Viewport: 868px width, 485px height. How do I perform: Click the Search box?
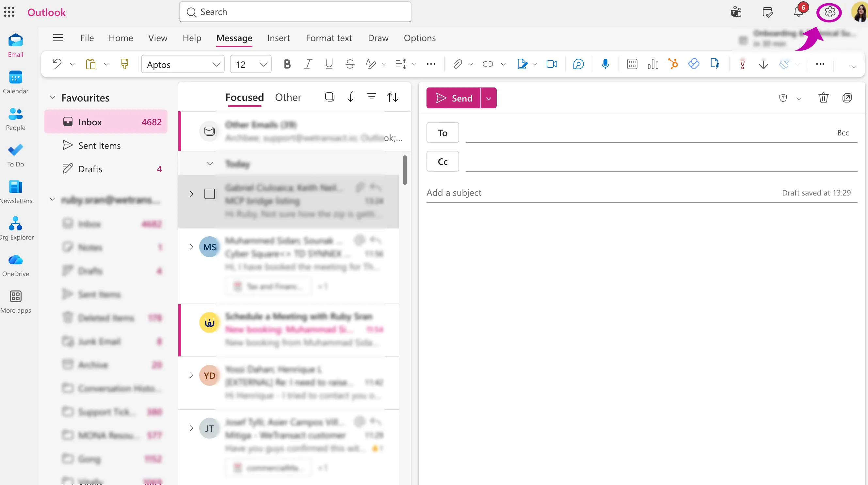(x=295, y=12)
